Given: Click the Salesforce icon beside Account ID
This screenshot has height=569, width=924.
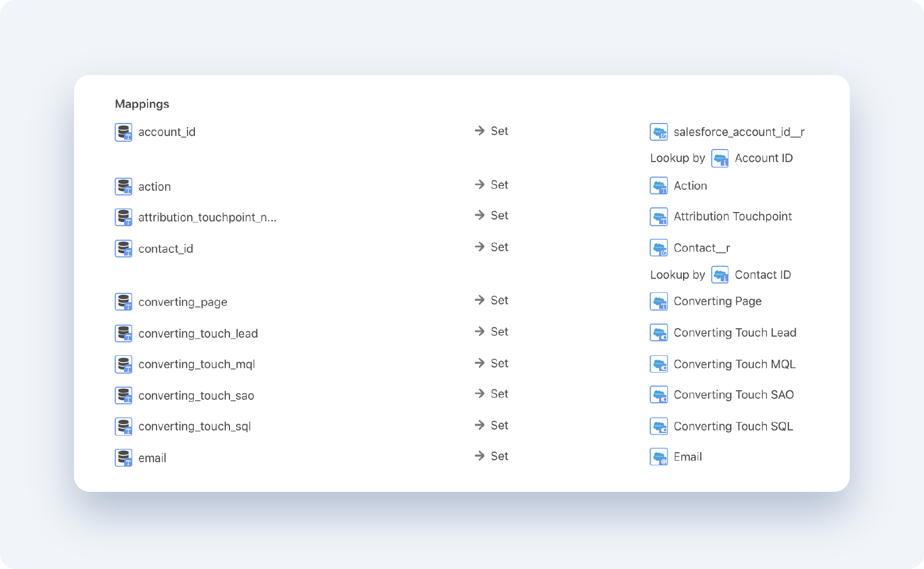Looking at the screenshot, I should (x=720, y=158).
